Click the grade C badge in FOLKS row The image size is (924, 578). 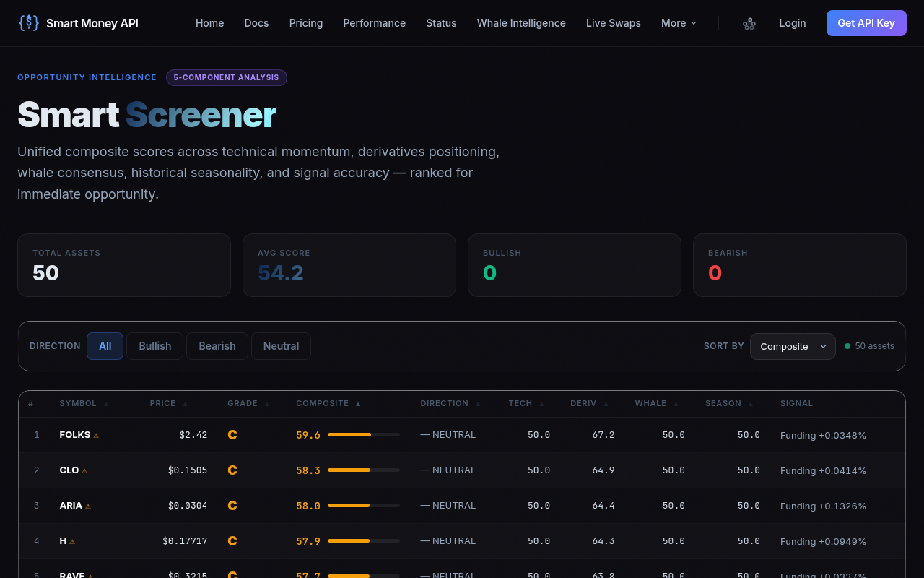point(232,435)
